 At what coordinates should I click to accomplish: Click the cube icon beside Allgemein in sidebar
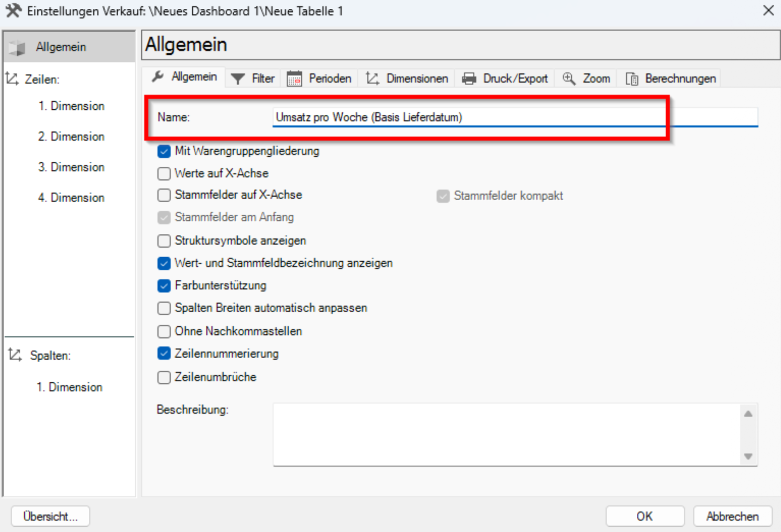coord(17,47)
